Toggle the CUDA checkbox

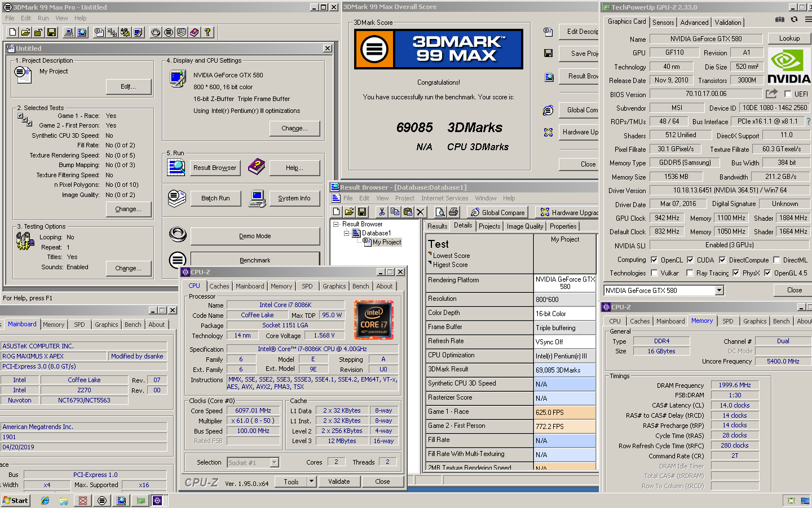click(690, 260)
